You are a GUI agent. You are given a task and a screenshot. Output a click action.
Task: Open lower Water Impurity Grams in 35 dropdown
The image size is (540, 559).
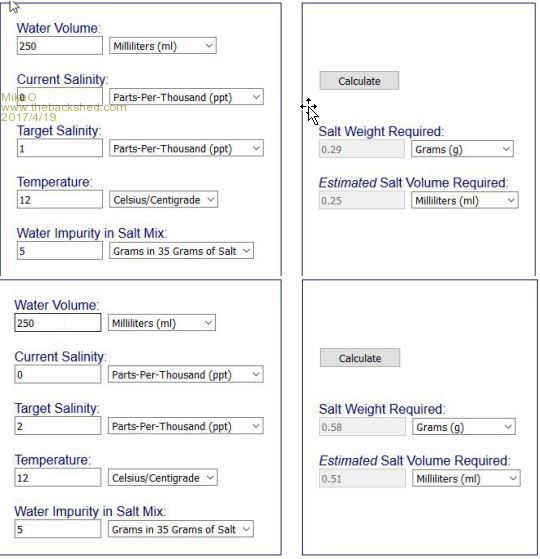tap(181, 529)
